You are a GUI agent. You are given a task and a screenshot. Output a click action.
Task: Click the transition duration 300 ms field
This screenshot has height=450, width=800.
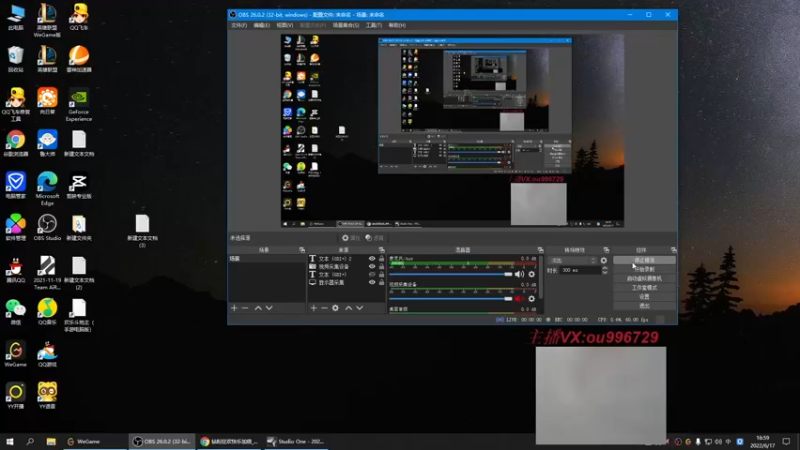(x=580, y=270)
